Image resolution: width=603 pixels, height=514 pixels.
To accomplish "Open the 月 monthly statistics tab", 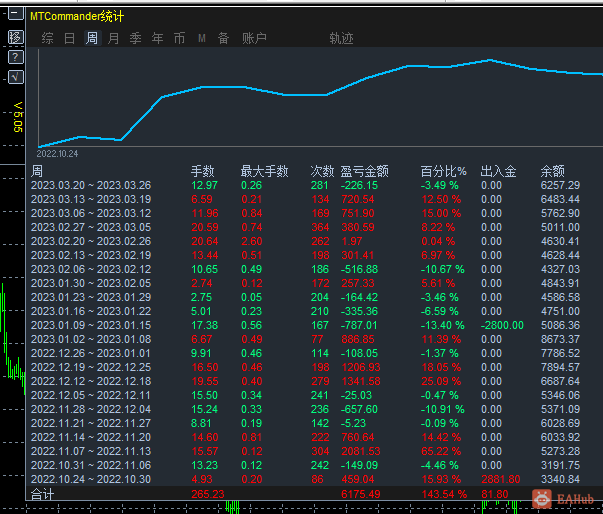I will (113, 38).
